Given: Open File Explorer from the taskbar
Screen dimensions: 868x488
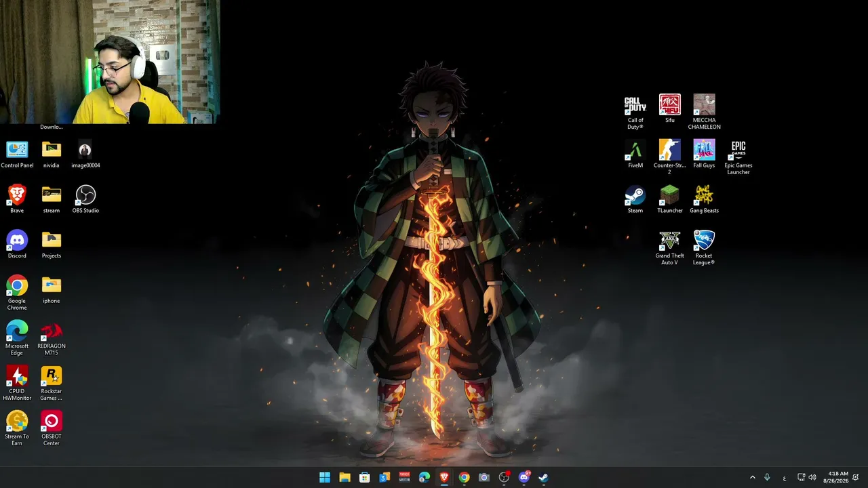Looking at the screenshot, I should point(344,477).
